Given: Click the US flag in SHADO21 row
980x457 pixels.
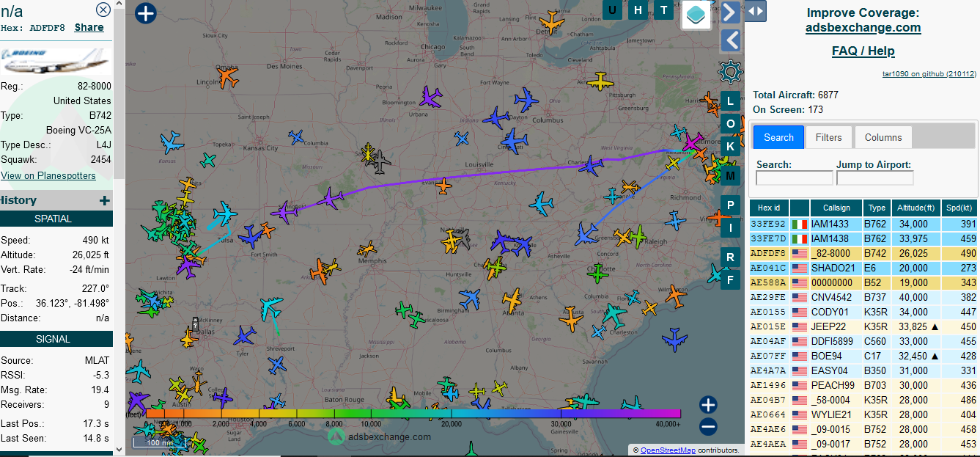Looking at the screenshot, I should pyautogui.click(x=799, y=268).
